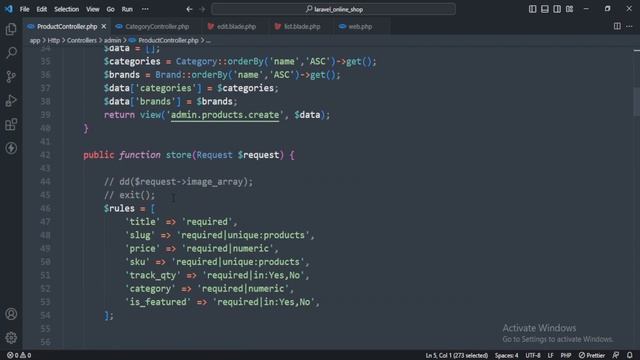Open the Edit menu

(x=42, y=9)
